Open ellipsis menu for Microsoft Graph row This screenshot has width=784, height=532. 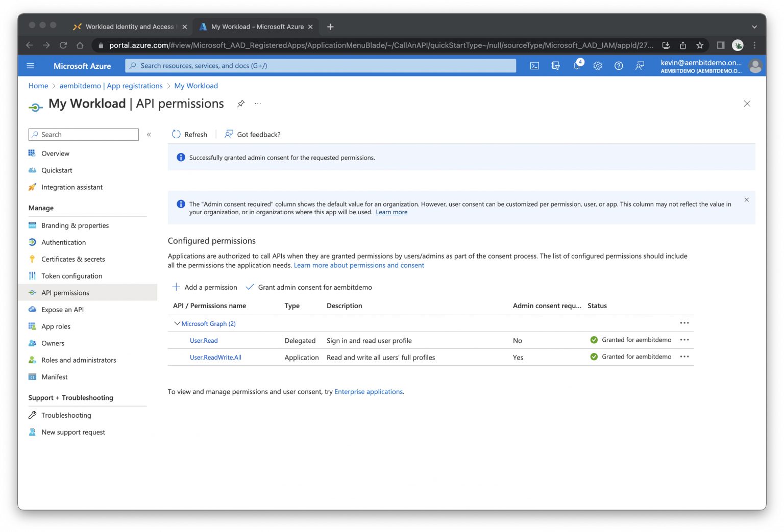[684, 323]
